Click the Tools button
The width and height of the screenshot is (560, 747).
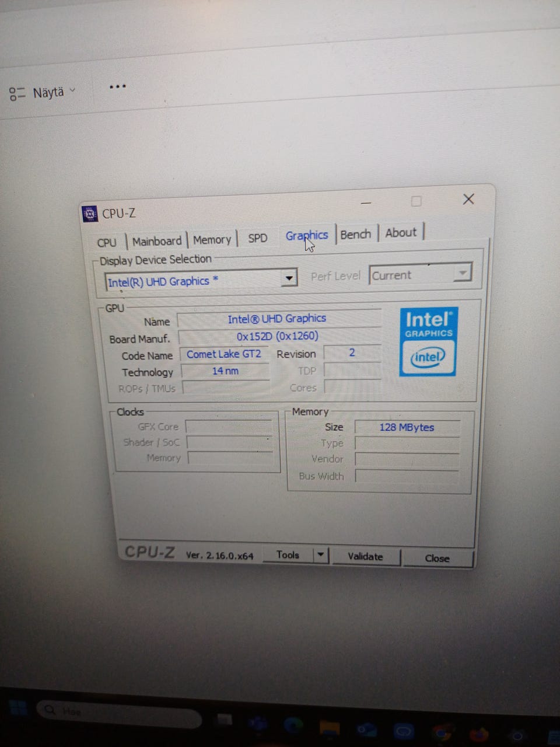tap(288, 554)
